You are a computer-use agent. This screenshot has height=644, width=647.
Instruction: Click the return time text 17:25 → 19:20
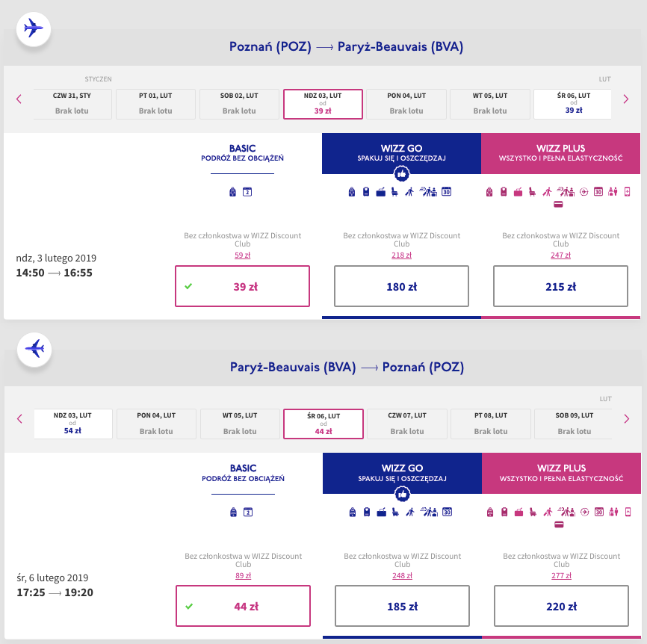(x=55, y=592)
